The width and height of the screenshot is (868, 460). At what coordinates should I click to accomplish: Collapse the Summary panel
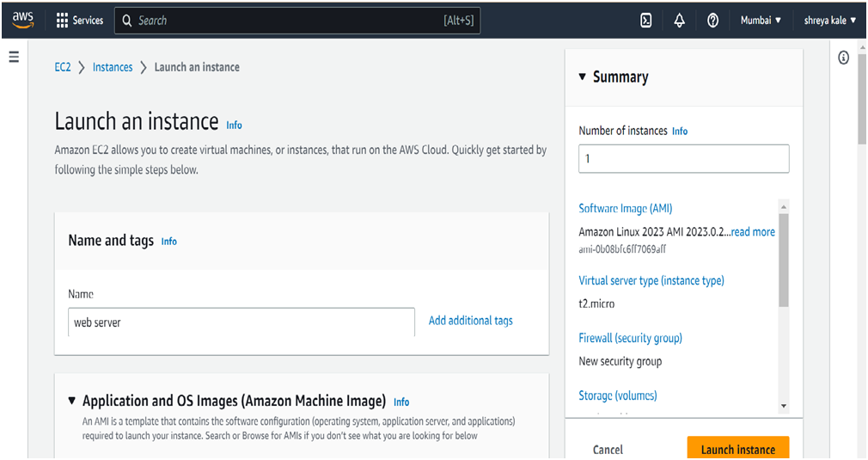[x=583, y=77]
